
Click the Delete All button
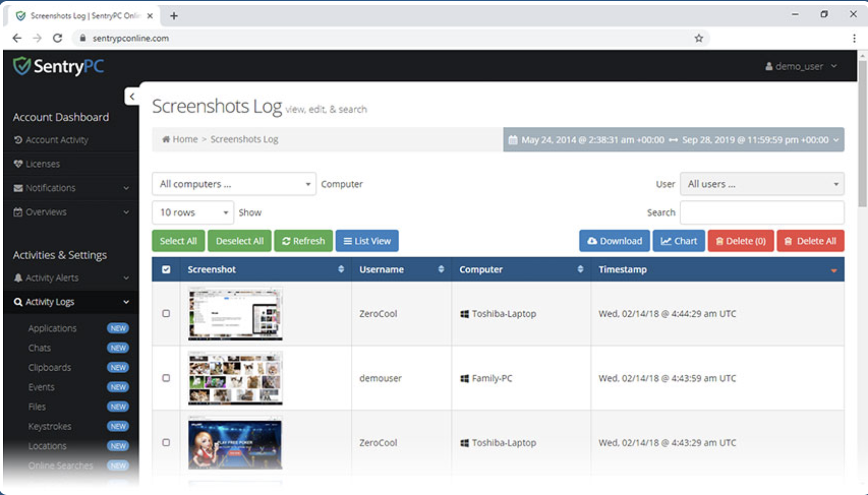point(810,241)
